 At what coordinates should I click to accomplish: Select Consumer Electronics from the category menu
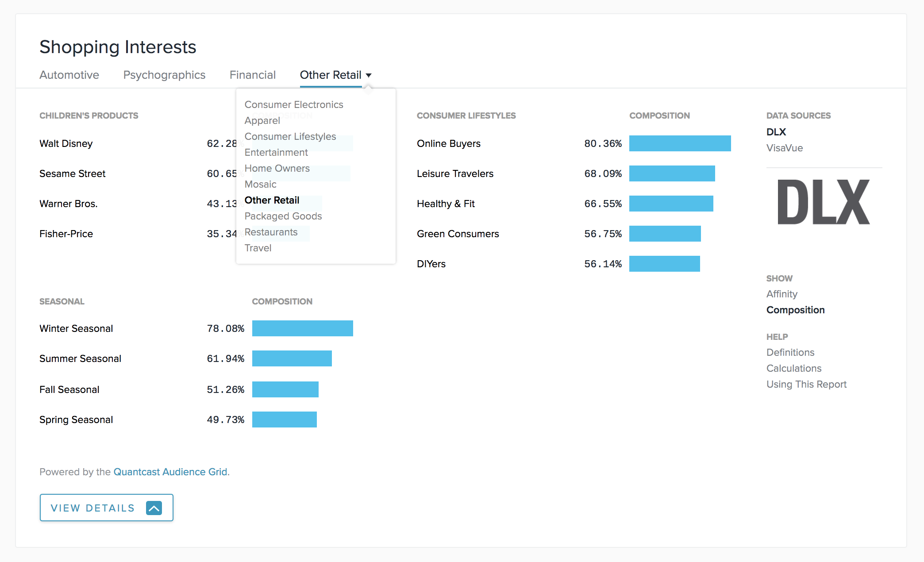[293, 104]
